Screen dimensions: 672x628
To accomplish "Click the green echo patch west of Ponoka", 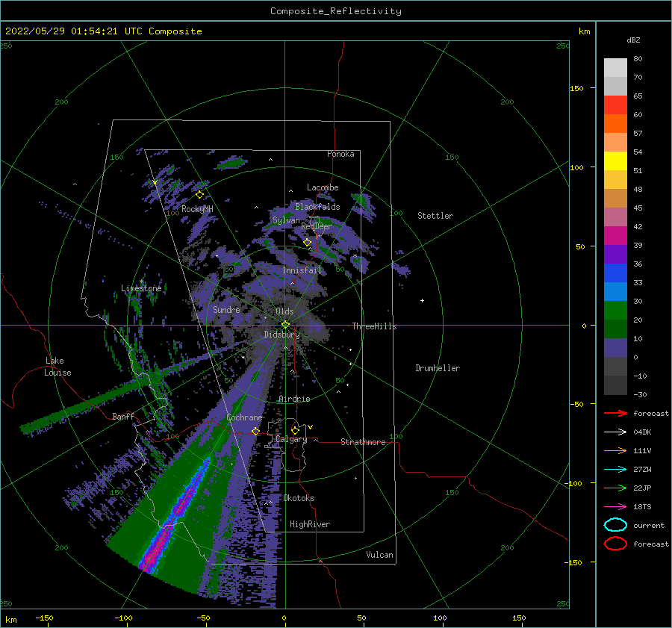I will pos(232,163).
